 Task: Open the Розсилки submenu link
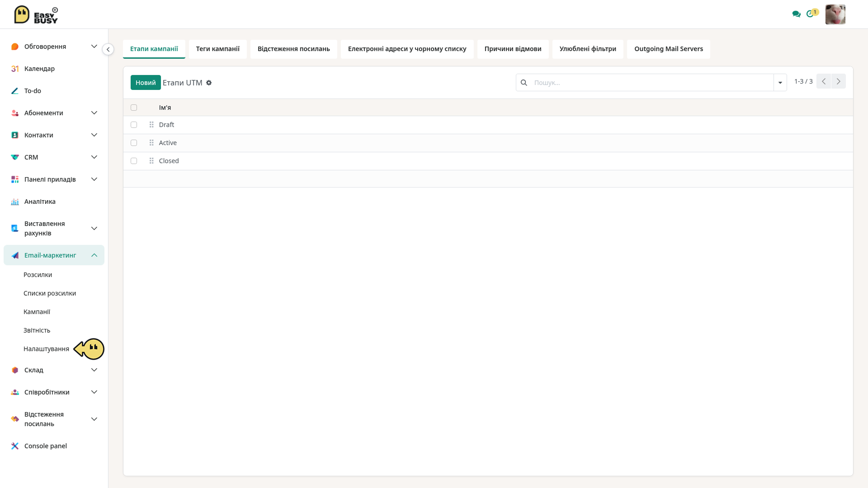click(x=38, y=275)
